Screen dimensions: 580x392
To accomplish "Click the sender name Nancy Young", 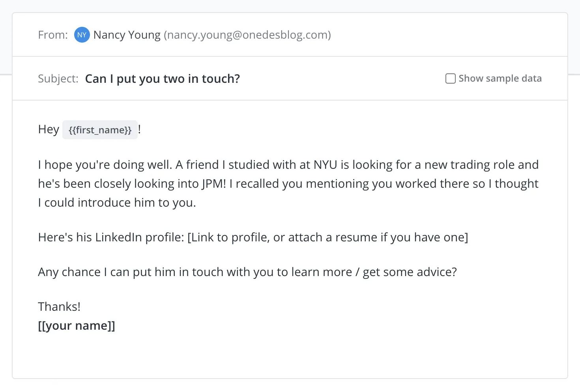I will (x=127, y=35).
